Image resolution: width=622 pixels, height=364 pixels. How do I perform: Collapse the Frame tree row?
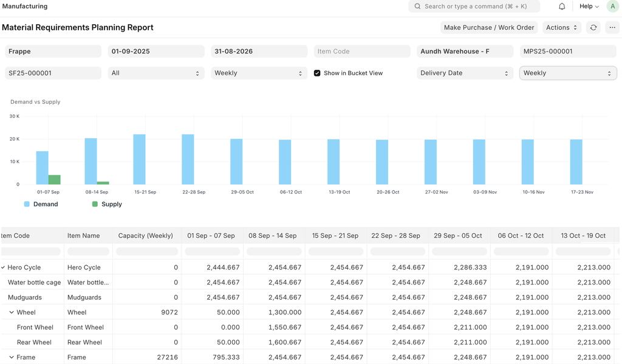point(12,357)
